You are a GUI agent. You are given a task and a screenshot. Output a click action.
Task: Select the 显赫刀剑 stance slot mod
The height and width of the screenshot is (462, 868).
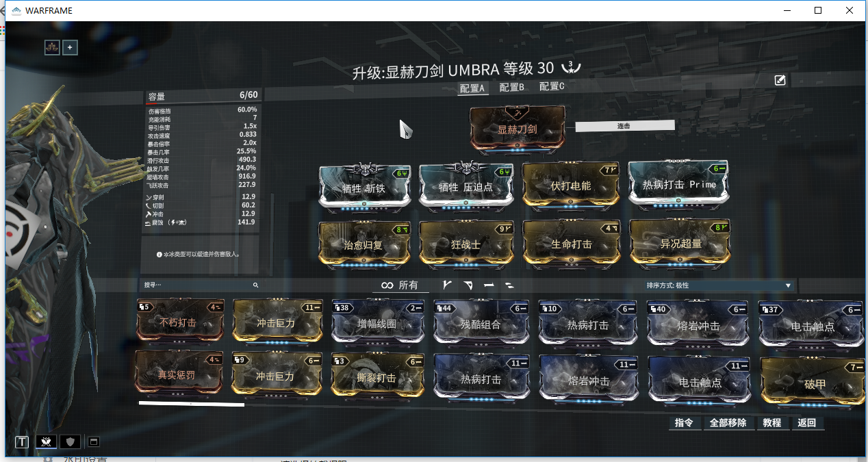(x=518, y=127)
